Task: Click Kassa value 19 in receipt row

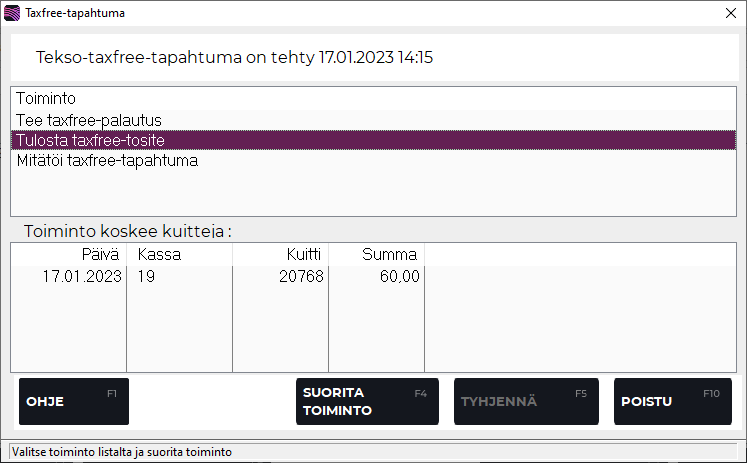Action: point(146,275)
